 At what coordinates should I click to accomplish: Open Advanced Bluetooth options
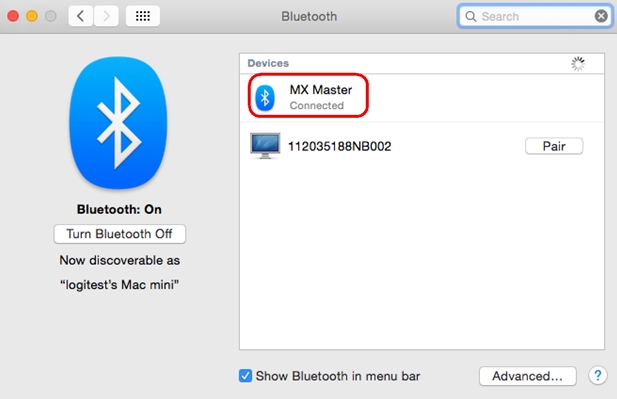point(528,376)
